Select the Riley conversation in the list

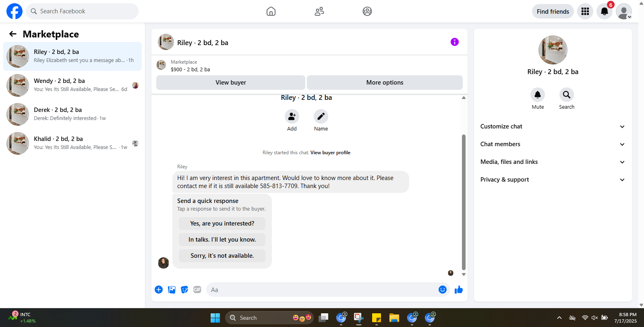pos(72,56)
